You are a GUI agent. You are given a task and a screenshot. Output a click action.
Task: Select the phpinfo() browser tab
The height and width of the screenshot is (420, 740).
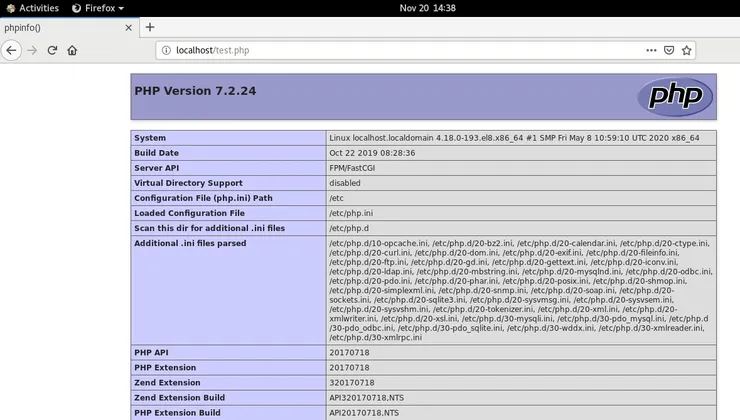point(69,28)
